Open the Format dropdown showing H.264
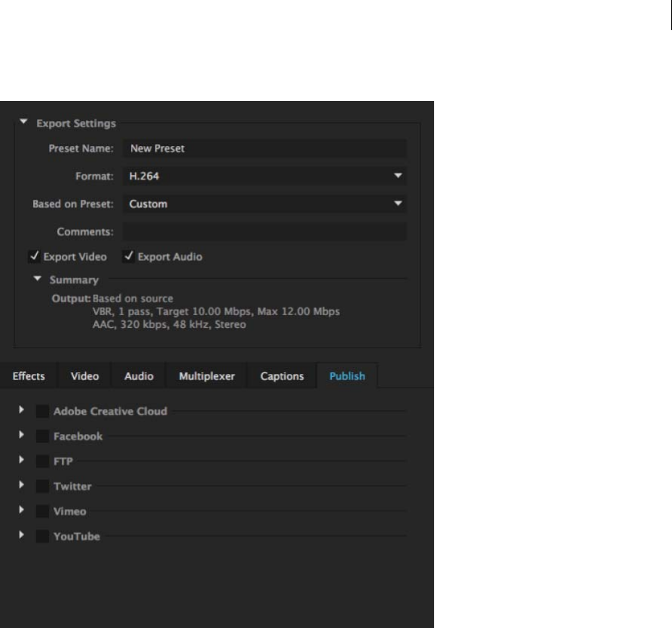Viewport: 672px width, 628px height. coord(264,176)
